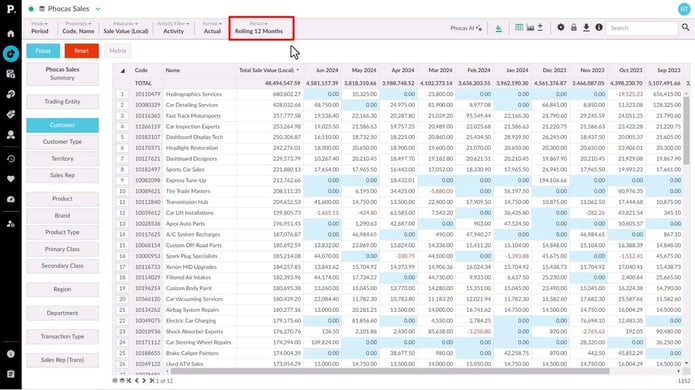Screen dimensions: 695x390
Task: Click the red Reset button
Action: [x=82, y=51]
